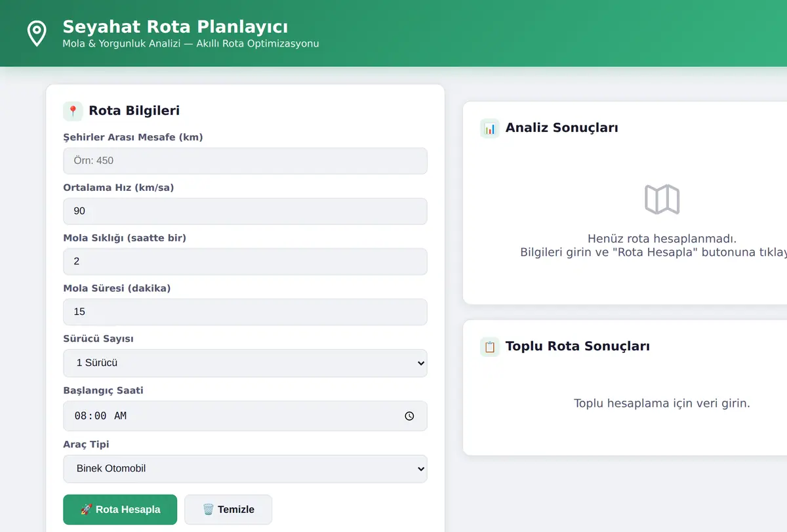The image size is (787, 532).
Task: Click the chart icon beside Analiz Sonuçları
Action: 490,128
